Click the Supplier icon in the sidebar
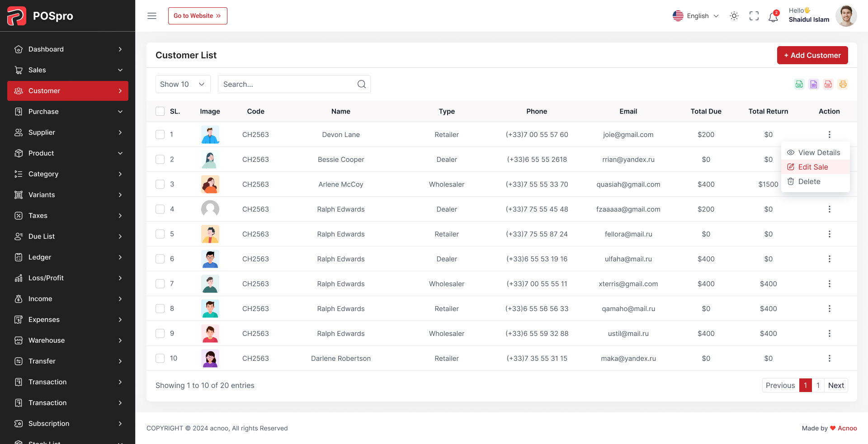The height and width of the screenshot is (444, 868). 19,132
